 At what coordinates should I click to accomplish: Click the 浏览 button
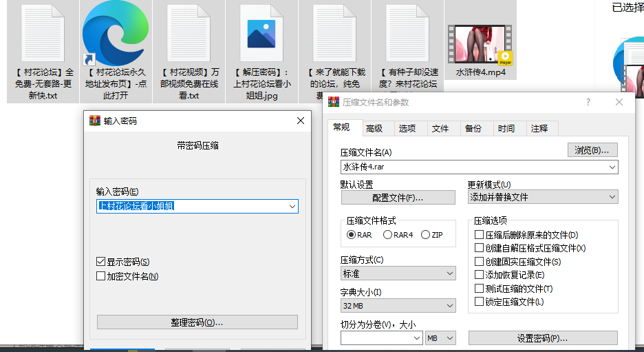click(592, 150)
